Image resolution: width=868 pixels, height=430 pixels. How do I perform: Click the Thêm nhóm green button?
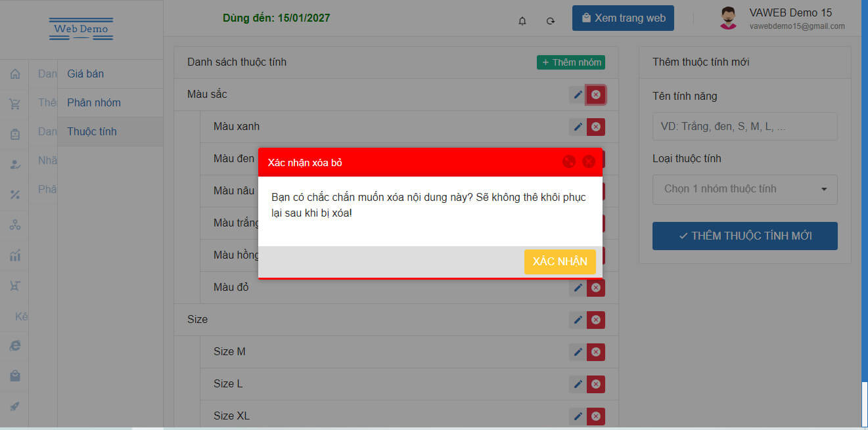click(571, 62)
